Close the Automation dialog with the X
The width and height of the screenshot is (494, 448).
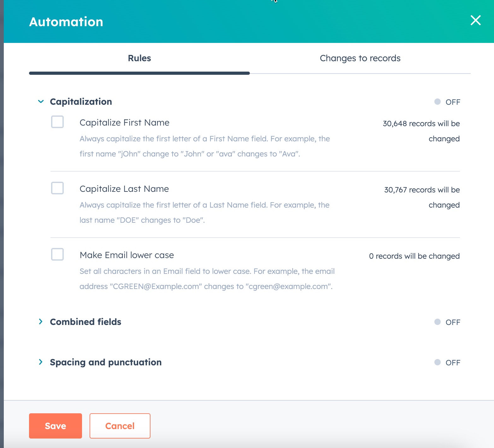click(x=475, y=21)
